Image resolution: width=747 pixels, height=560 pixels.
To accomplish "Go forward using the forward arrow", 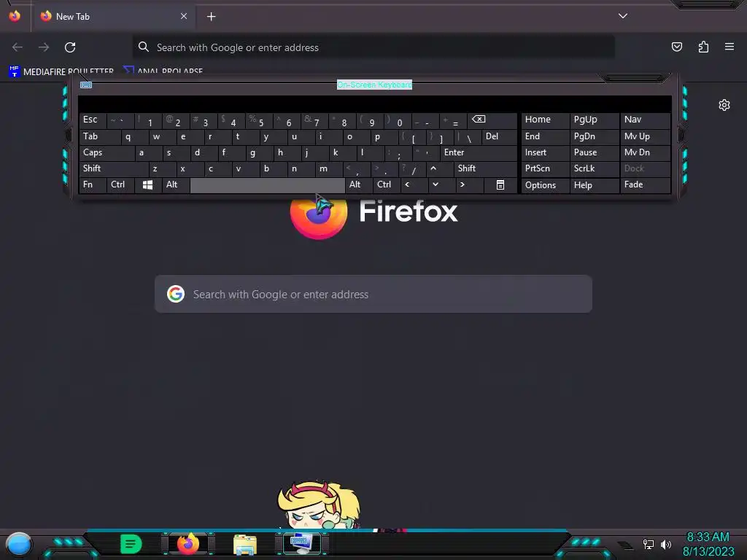I will (44, 47).
